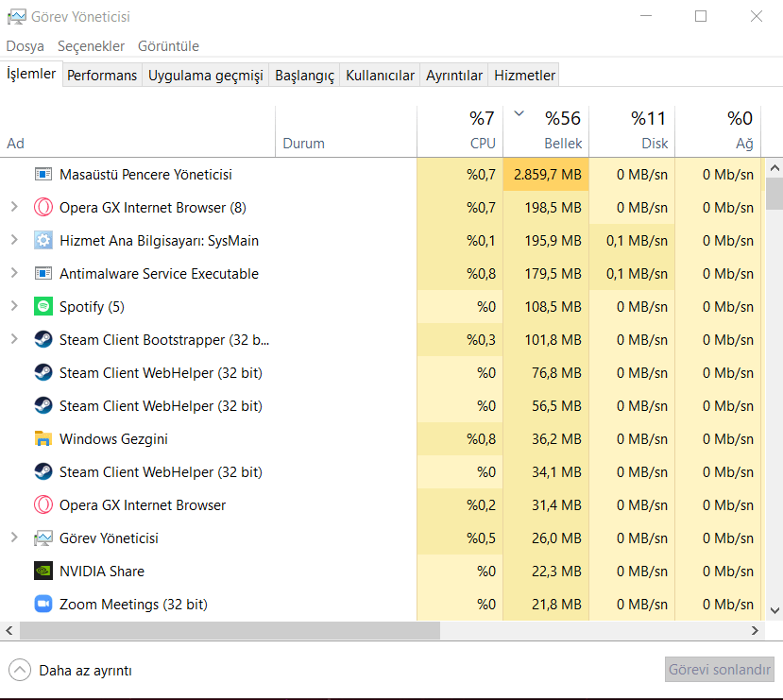Click the Opera GX Internet Browser (8) icon
The image size is (783, 700).
[x=43, y=207]
